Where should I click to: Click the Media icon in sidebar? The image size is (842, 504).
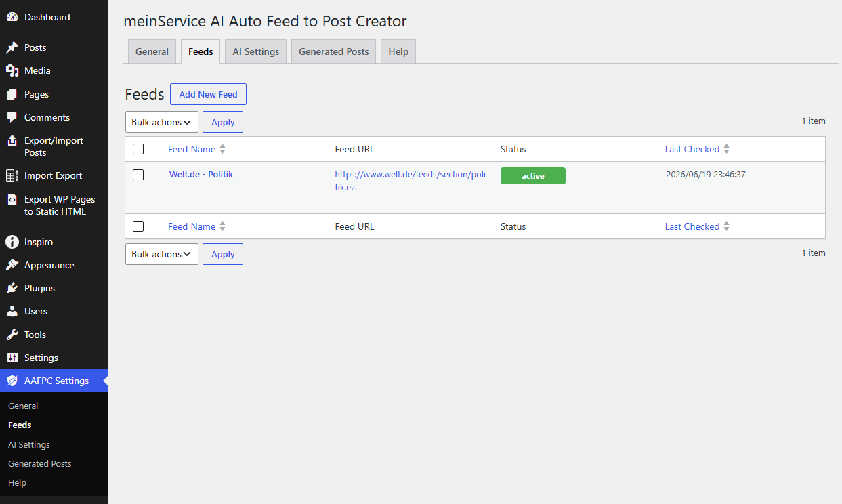[x=12, y=70]
